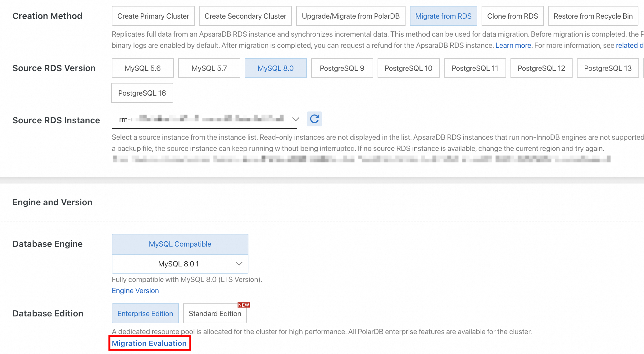The height and width of the screenshot is (354, 644).
Task: Click the Engine and Version heading
Action: [x=52, y=202]
